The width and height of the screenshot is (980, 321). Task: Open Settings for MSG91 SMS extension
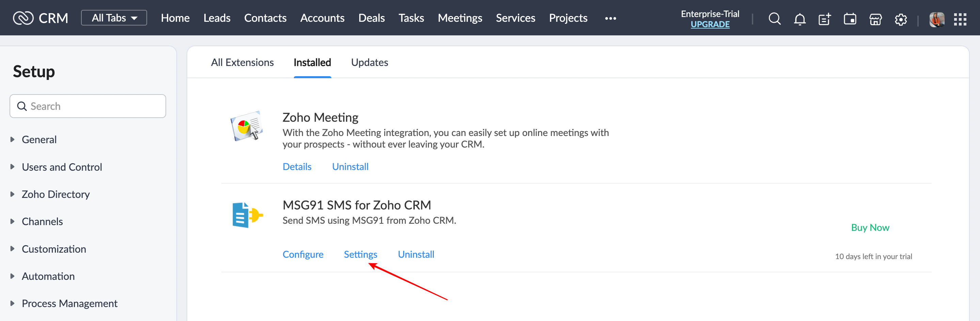click(360, 254)
